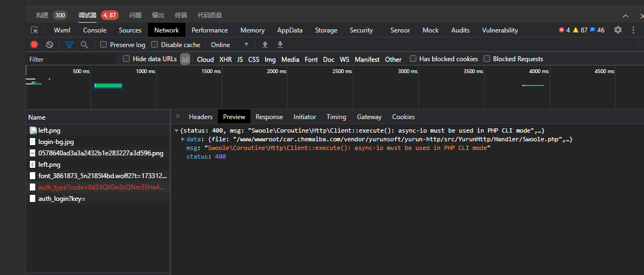Import HAR file upload arrow
The width and height of the screenshot is (644, 275).
[265, 44]
